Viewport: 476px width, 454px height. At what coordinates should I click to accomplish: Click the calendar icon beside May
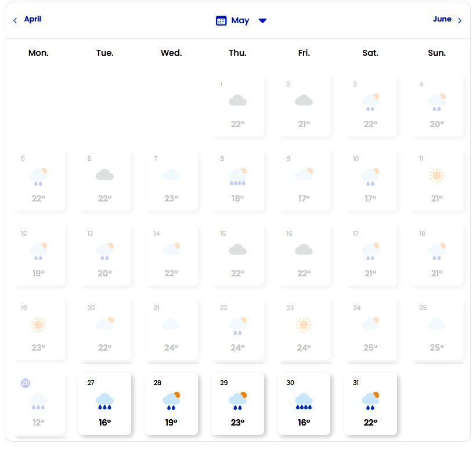221,21
